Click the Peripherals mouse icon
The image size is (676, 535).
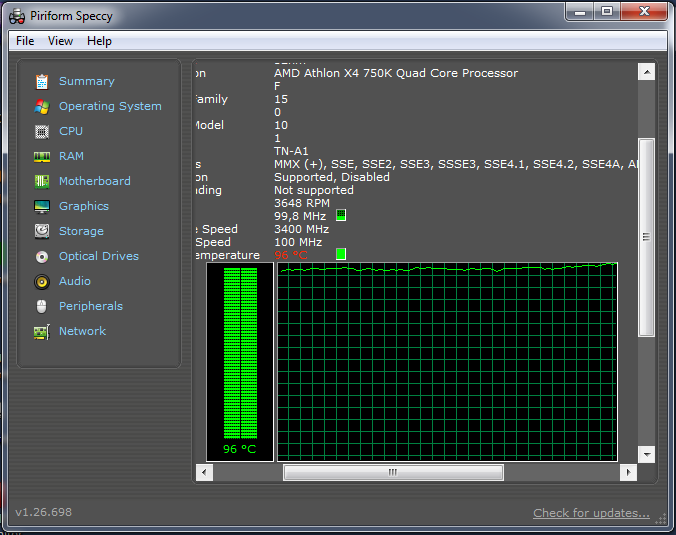pos(41,306)
